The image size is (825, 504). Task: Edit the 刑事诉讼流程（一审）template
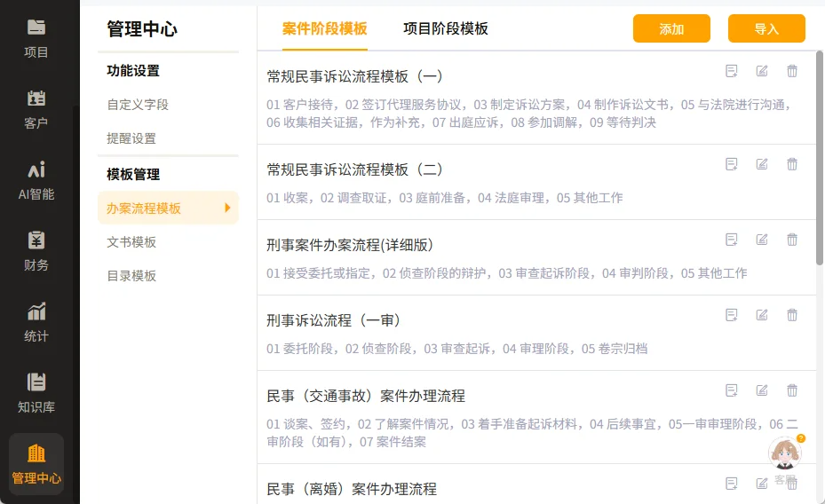[762, 315]
